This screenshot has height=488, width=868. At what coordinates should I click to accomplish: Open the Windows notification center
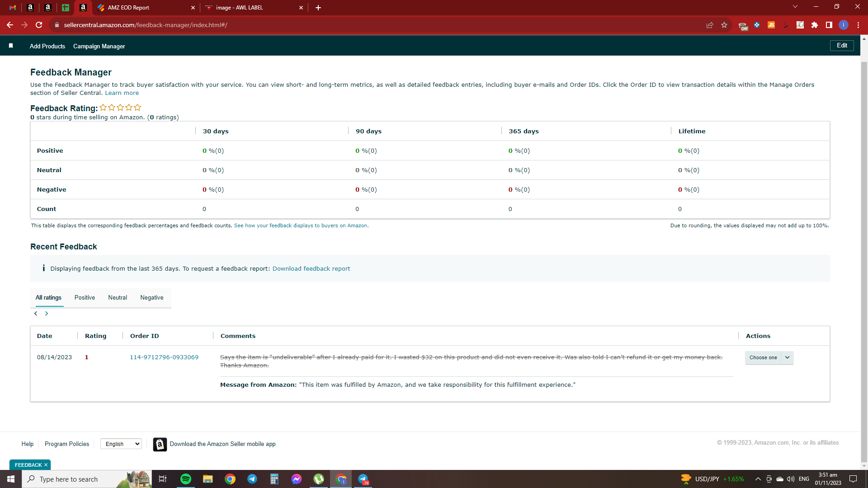point(853,479)
